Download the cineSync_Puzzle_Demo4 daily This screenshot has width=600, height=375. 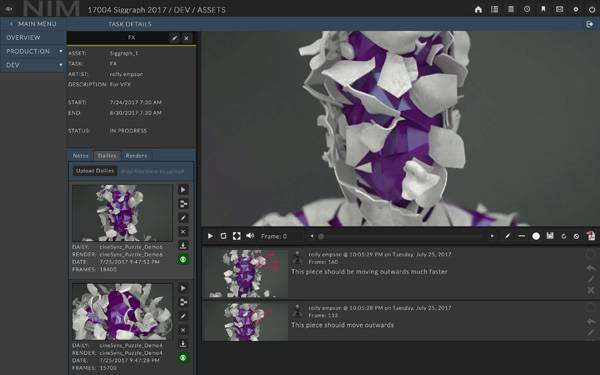tap(183, 344)
